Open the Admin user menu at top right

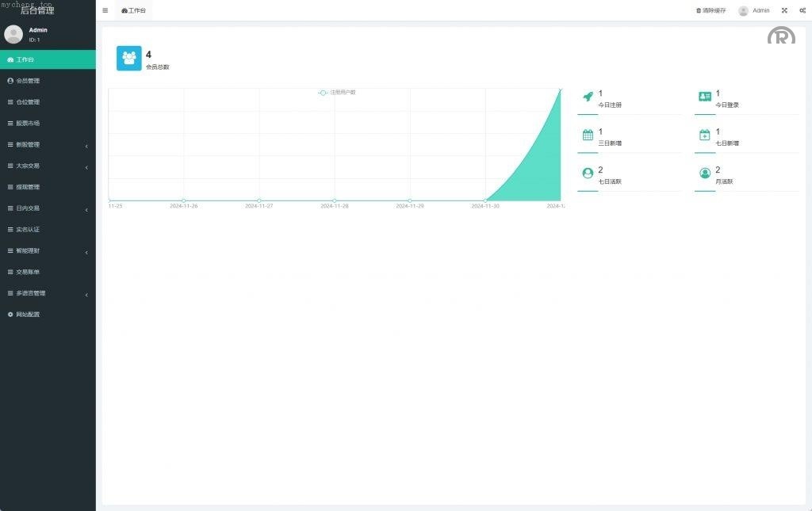tap(754, 10)
